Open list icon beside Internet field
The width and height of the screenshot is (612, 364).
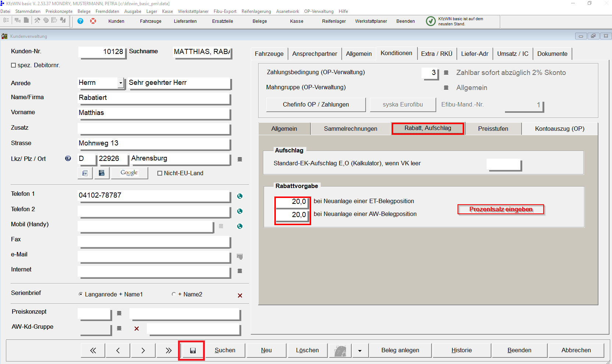240,271
